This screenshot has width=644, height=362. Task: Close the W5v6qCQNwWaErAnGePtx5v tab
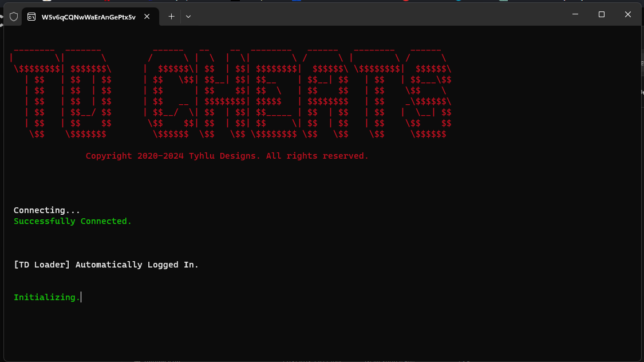pos(147,17)
